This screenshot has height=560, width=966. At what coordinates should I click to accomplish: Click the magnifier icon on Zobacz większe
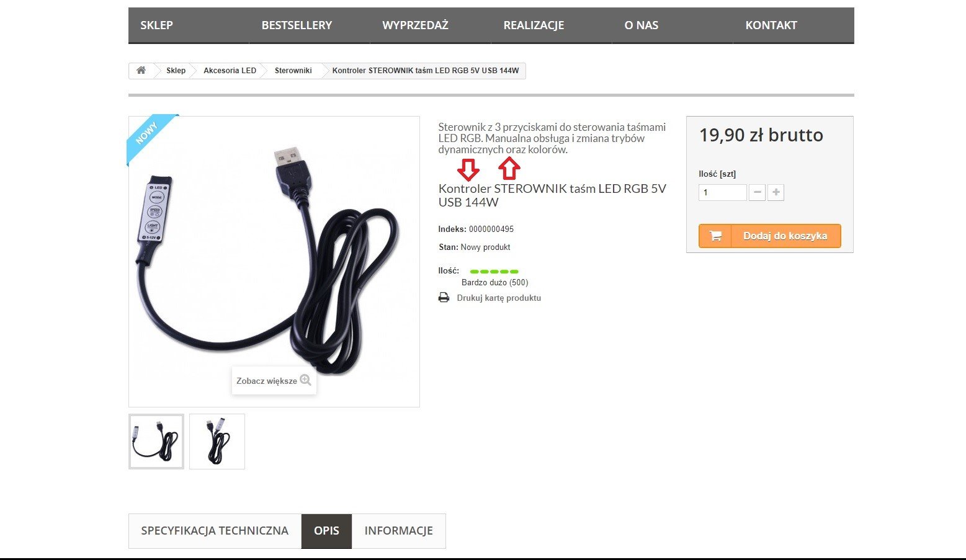[x=305, y=380]
